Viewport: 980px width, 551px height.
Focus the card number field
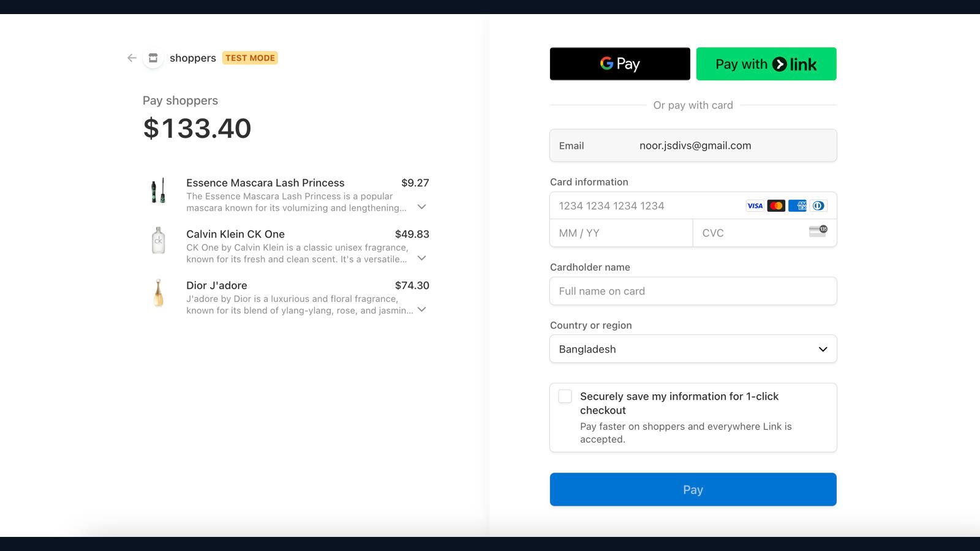coord(693,206)
